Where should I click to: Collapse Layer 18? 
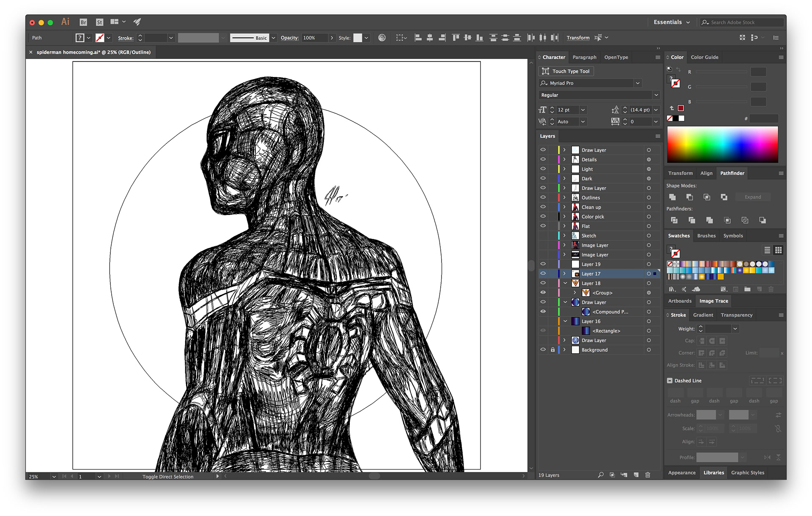pyautogui.click(x=565, y=283)
